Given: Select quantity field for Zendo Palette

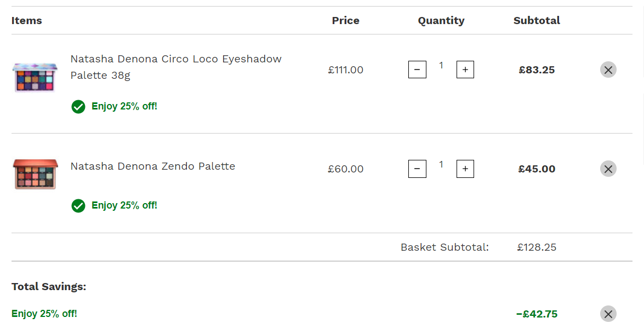Looking at the screenshot, I should click(x=441, y=164).
